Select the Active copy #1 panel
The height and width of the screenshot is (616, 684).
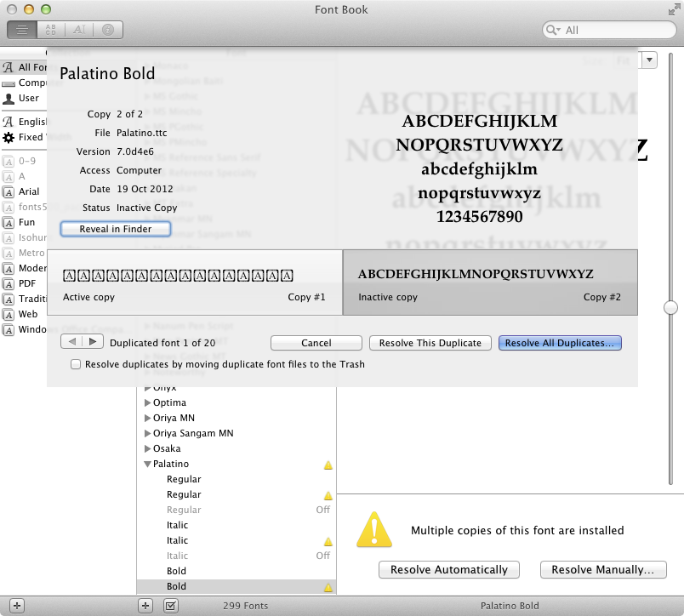coord(195,282)
